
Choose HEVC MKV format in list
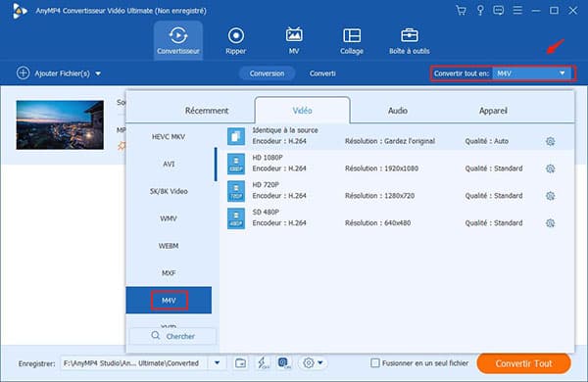coord(169,137)
